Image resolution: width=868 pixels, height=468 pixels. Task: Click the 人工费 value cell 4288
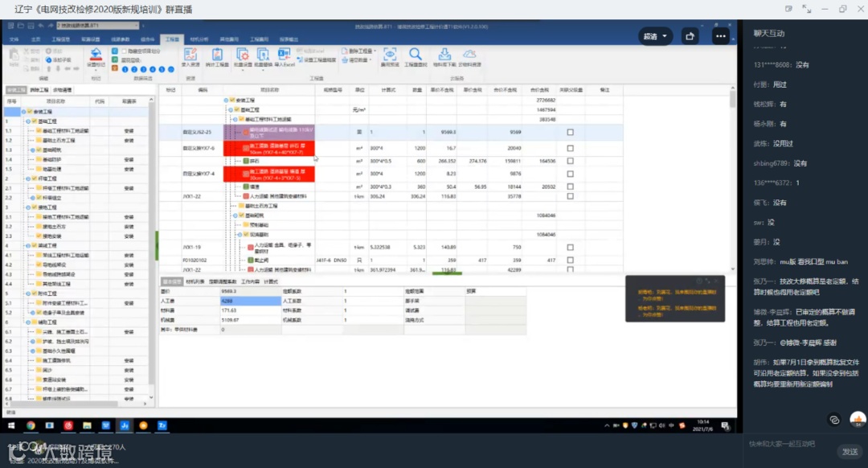(x=251, y=301)
